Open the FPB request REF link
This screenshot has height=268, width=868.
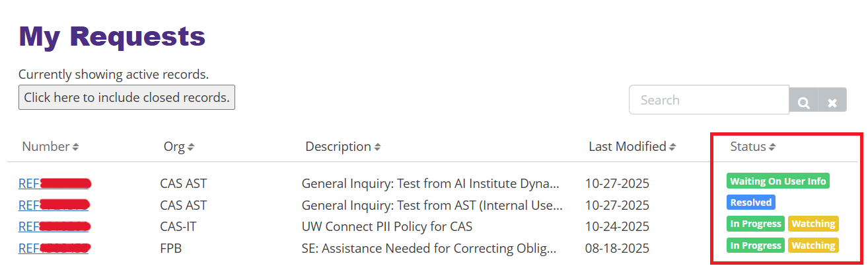[29, 249]
